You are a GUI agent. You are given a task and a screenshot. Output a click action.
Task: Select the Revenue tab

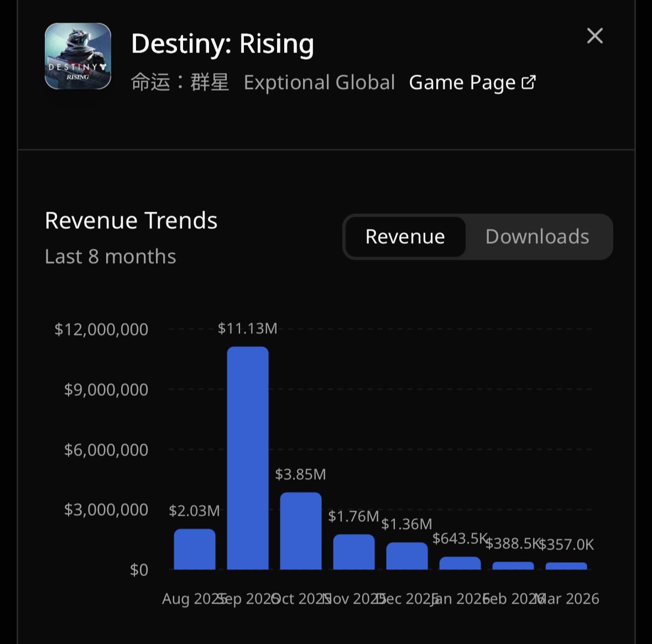(x=405, y=237)
